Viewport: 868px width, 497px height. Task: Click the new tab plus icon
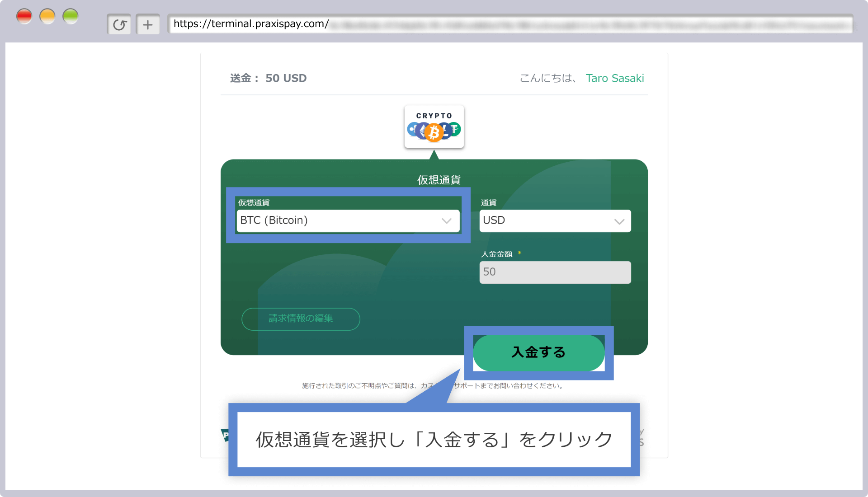(147, 24)
